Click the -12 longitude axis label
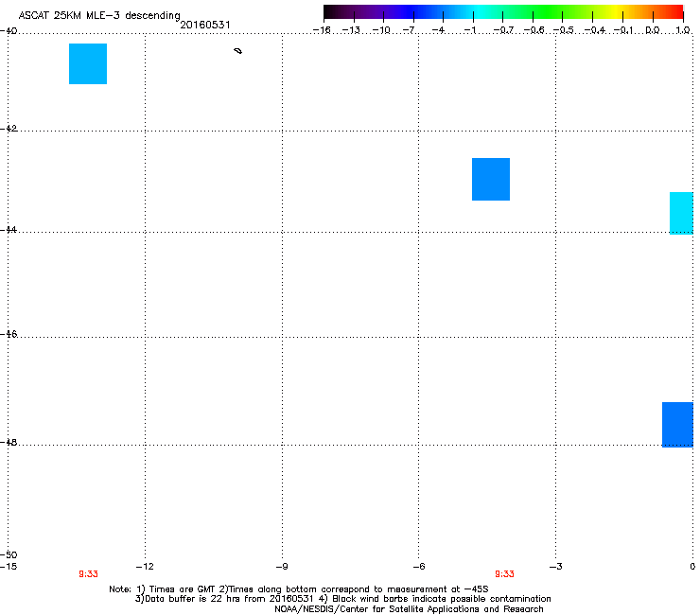This screenshot has width=700, height=615. point(145,567)
